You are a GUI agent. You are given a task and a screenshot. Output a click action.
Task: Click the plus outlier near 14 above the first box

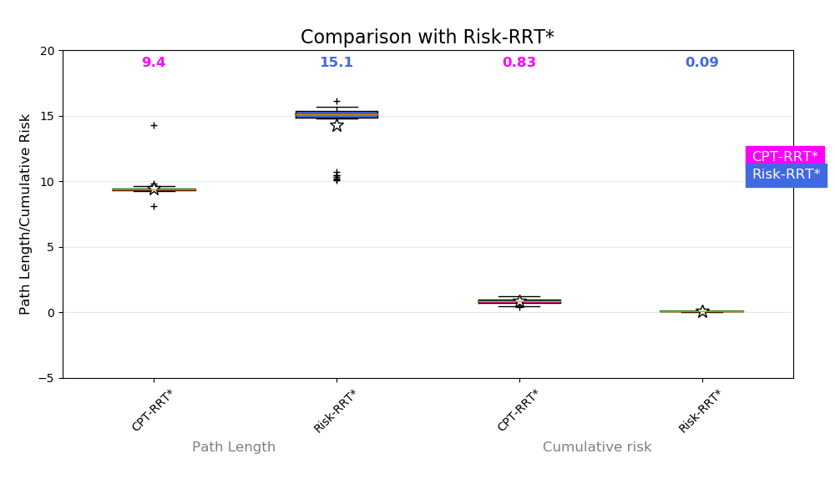(x=154, y=125)
